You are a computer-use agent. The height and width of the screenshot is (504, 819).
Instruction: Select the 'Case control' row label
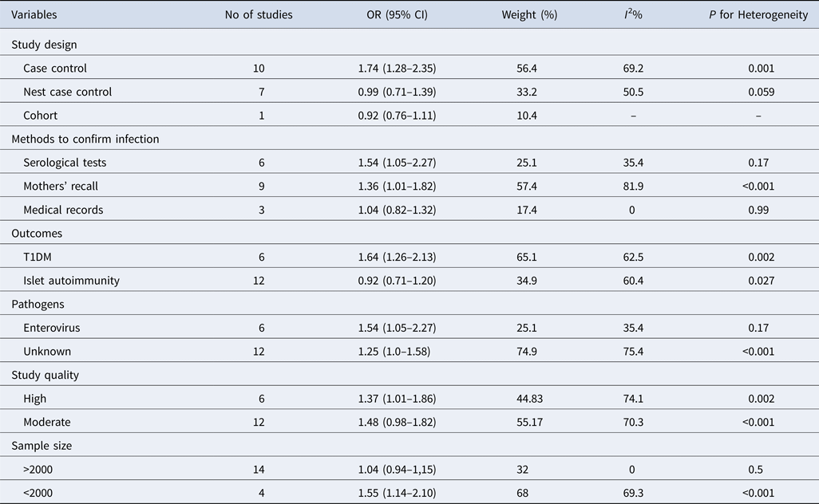[55, 69]
